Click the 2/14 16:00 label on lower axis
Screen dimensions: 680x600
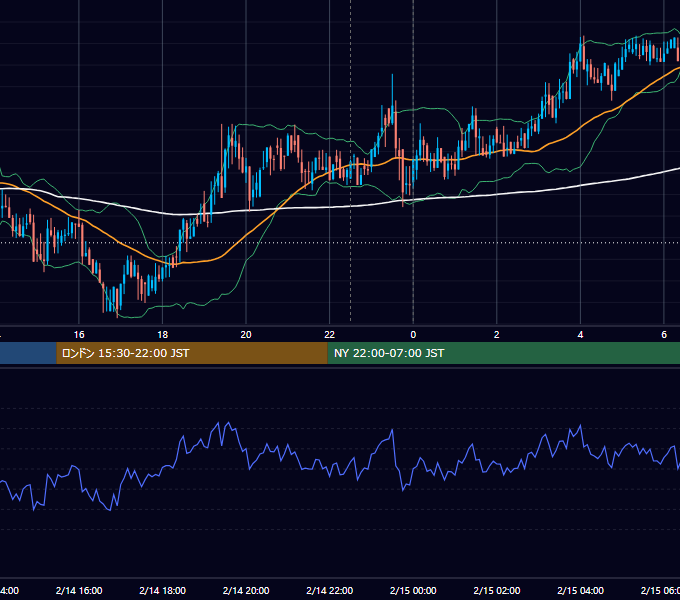(79, 590)
